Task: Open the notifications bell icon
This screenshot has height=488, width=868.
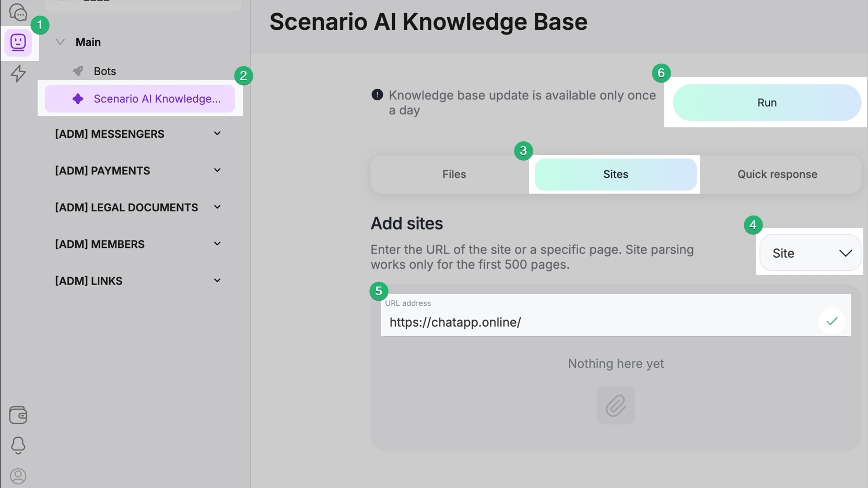Action: (x=18, y=445)
